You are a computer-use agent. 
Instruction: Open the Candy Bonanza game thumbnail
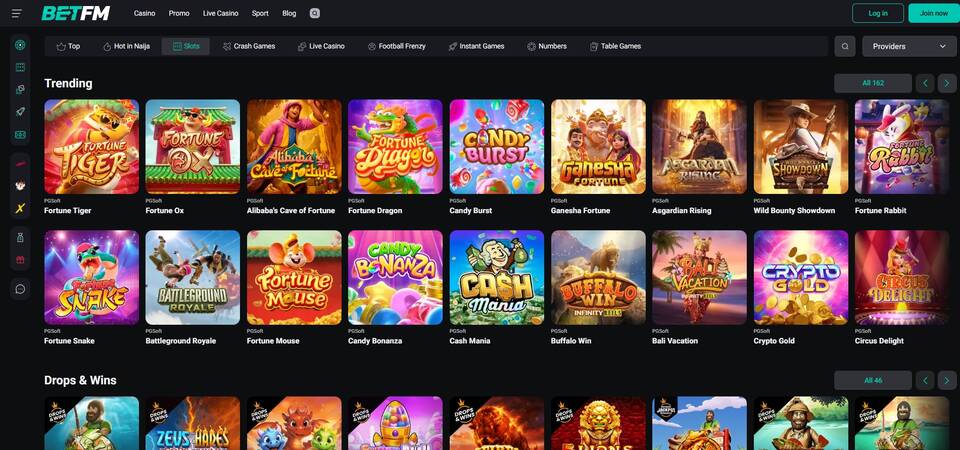point(396,277)
